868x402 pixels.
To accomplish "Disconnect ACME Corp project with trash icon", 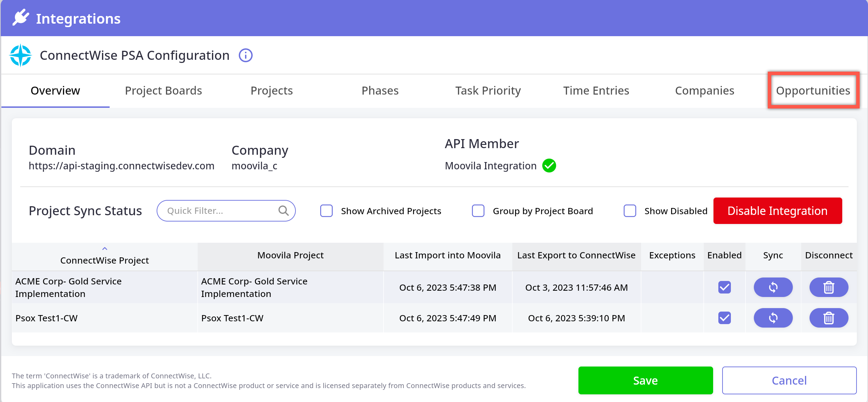I will click(x=829, y=287).
